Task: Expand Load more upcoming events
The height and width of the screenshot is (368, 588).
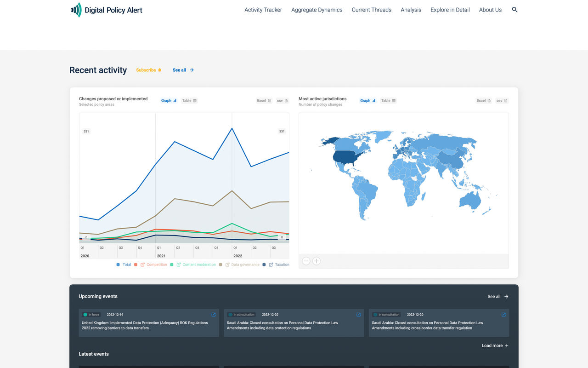Action: pyautogui.click(x=495, y=345)
